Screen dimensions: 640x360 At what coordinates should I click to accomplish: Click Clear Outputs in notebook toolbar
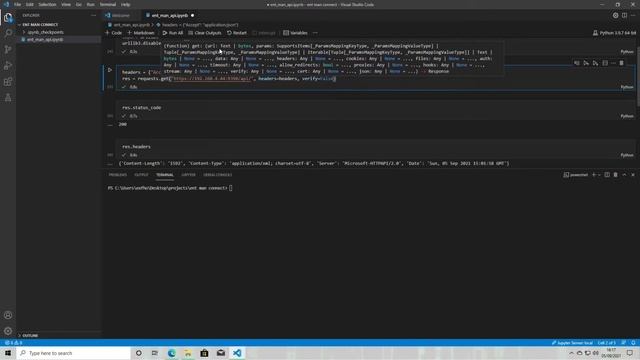point(205,33)
